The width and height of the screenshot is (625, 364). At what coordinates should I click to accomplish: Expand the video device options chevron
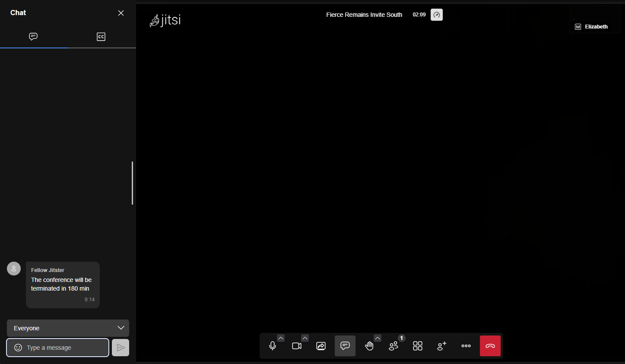(305, 338)
